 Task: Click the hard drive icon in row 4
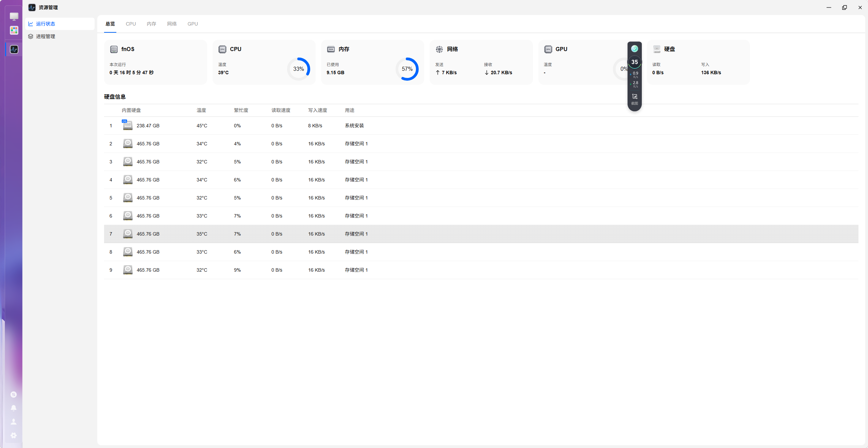[128, 179]
